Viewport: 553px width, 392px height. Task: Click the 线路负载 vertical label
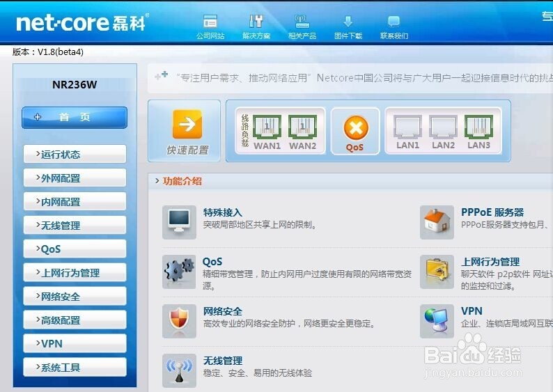[245, 130]
